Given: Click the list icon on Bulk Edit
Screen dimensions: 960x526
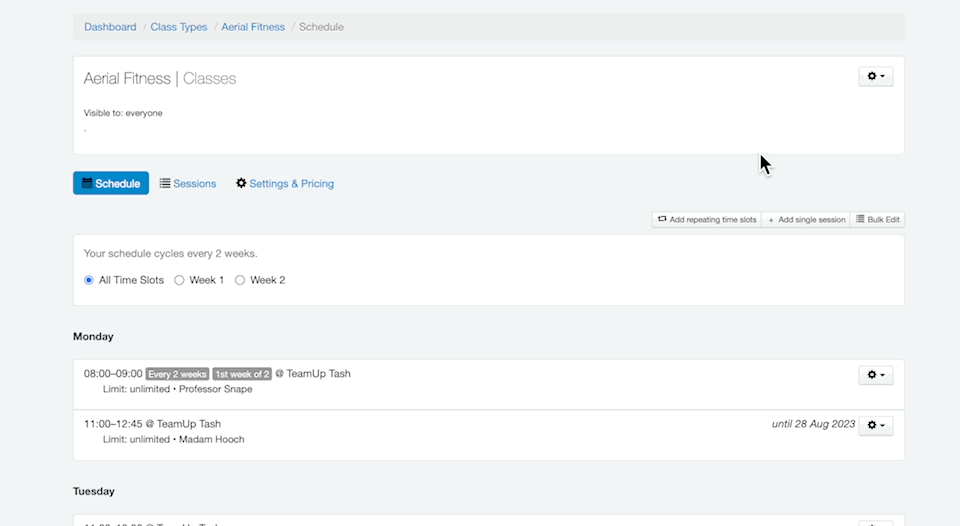Looking at the screenshot, I should [x=859, y=219].
